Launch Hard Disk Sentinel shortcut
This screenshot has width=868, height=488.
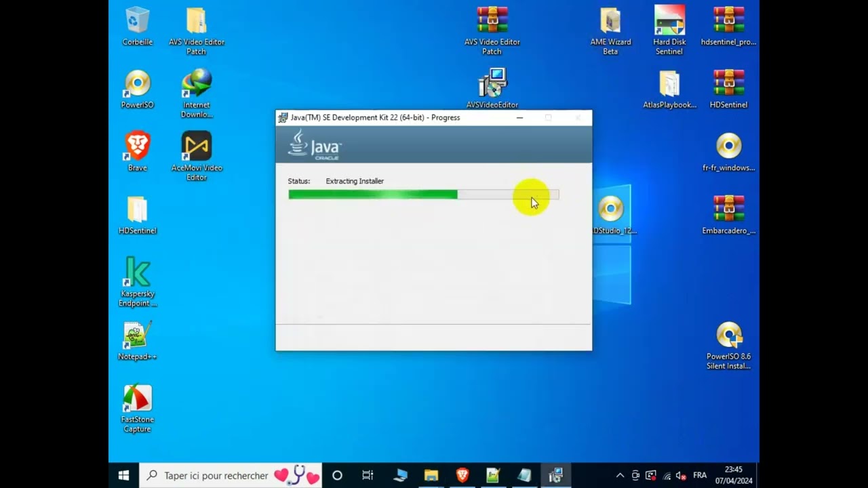[x=669, y=31]
